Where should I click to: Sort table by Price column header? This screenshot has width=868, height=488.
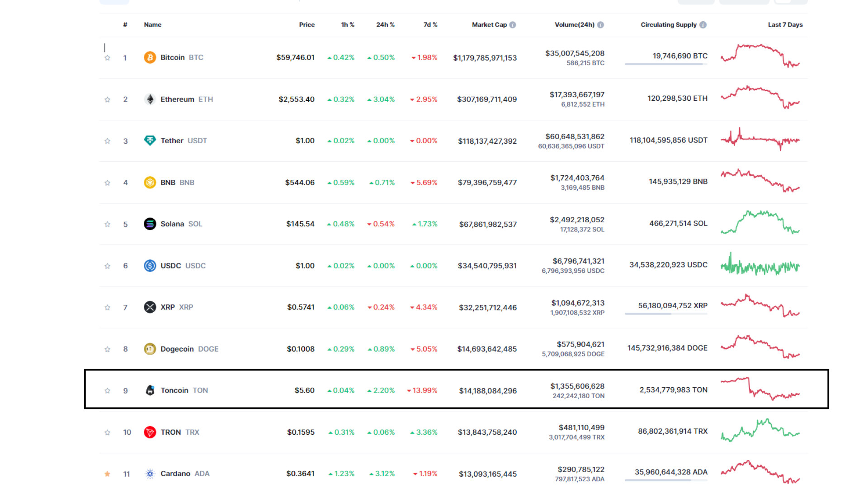pyautogui.click(x=307, y=25)
